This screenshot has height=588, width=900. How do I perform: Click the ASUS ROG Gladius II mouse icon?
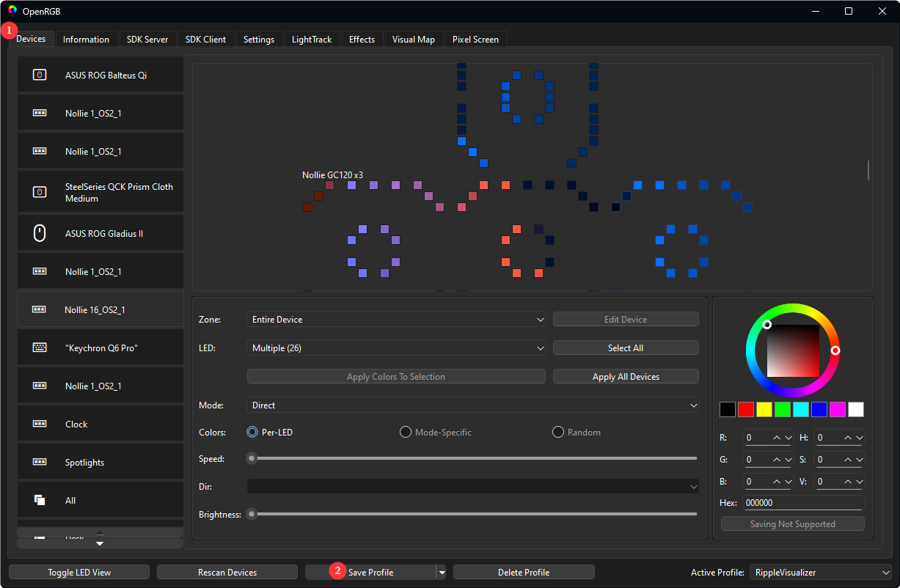(40, 233)
